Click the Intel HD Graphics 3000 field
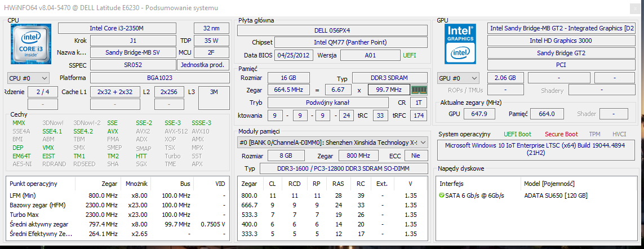 [561, 41]
